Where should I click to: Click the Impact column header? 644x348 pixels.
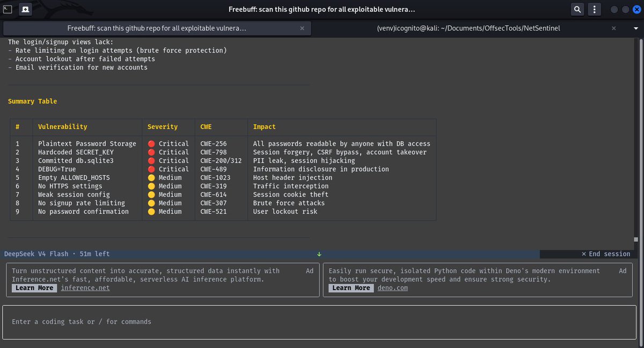pos(265,127)
